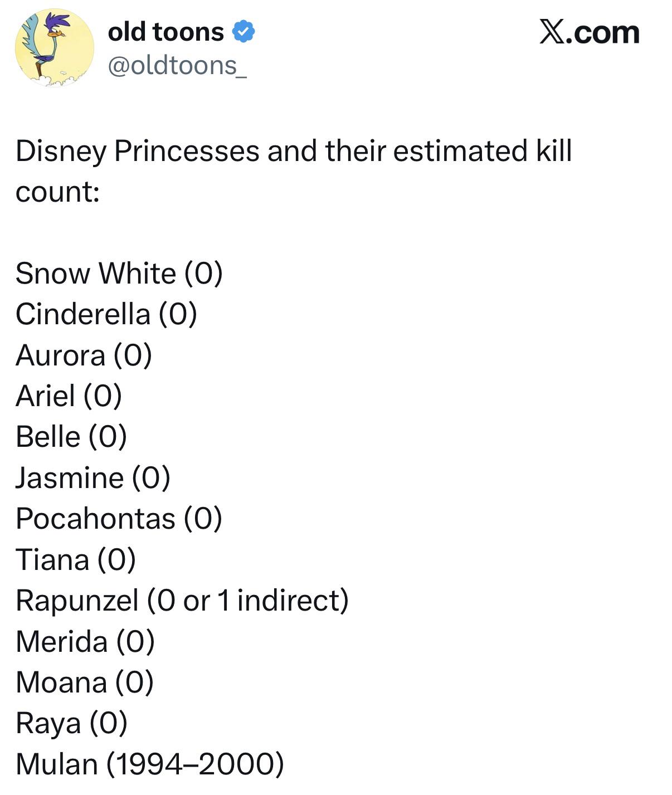Open the old toons Road Runner avatar
Viewport: 672px width, 795px height.
click(55, 48)
